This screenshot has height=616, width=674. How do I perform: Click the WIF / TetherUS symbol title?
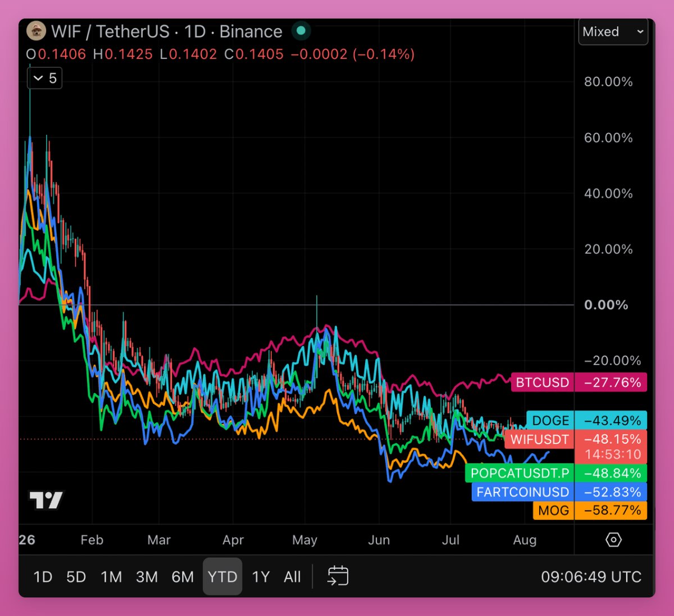(166, 31)
